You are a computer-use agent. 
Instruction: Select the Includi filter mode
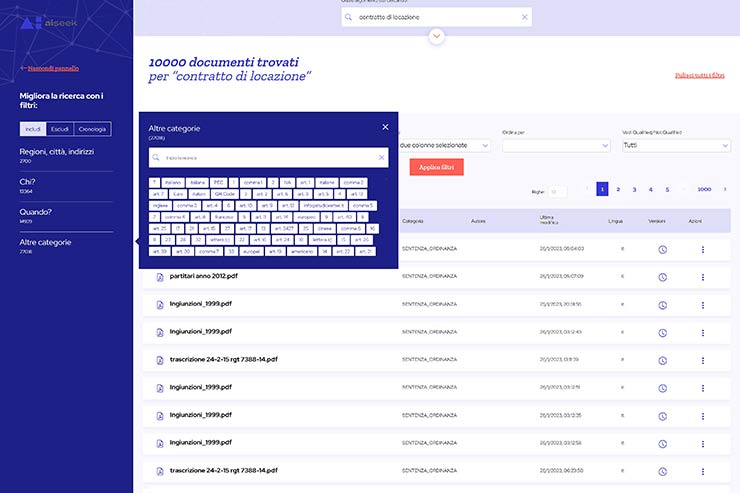coord(33,129)
